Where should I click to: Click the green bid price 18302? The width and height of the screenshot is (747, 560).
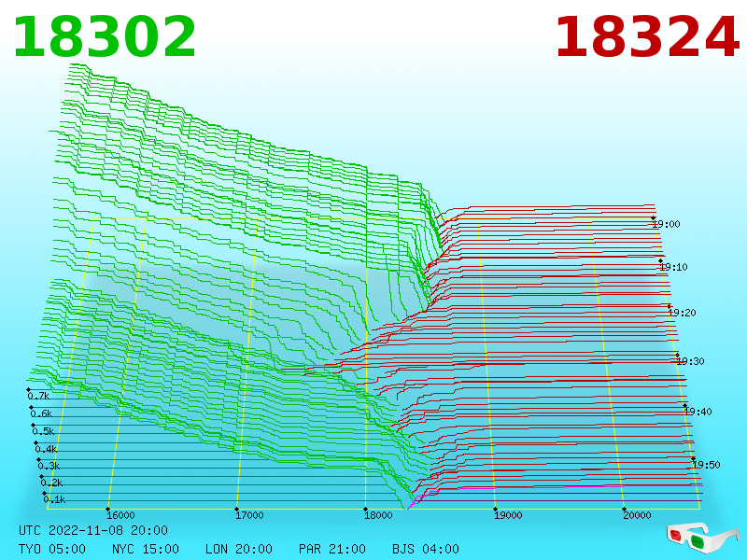pos(105,37)
